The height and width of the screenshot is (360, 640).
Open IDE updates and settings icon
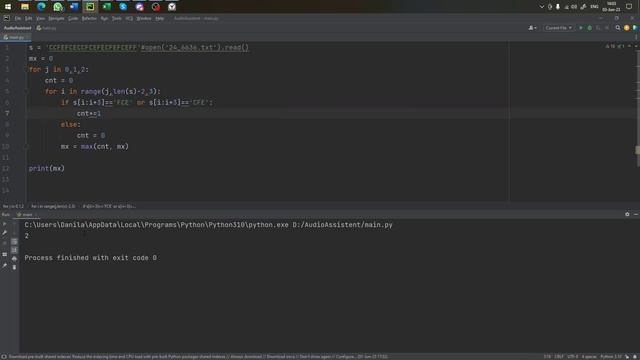627,28
